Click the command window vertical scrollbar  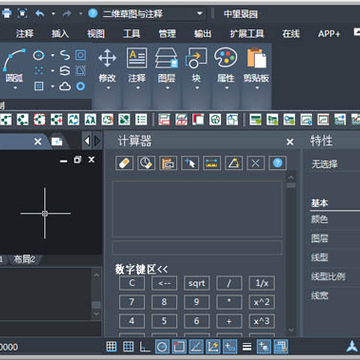(96, 294)
